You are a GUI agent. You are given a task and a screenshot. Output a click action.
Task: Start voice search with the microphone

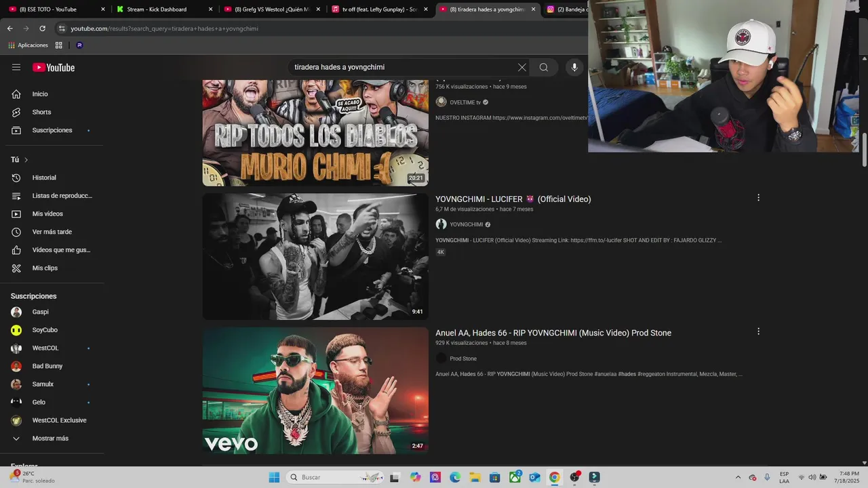[x=574, y=67]
